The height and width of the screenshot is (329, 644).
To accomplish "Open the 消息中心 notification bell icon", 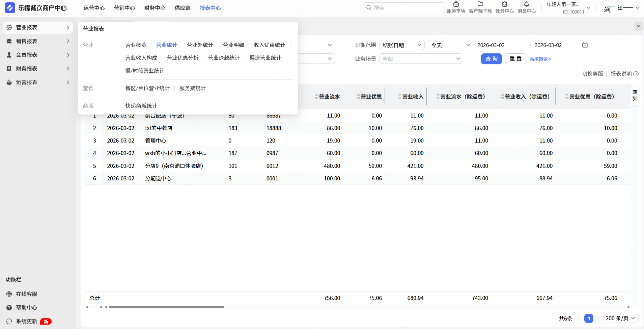I will 526,5.
